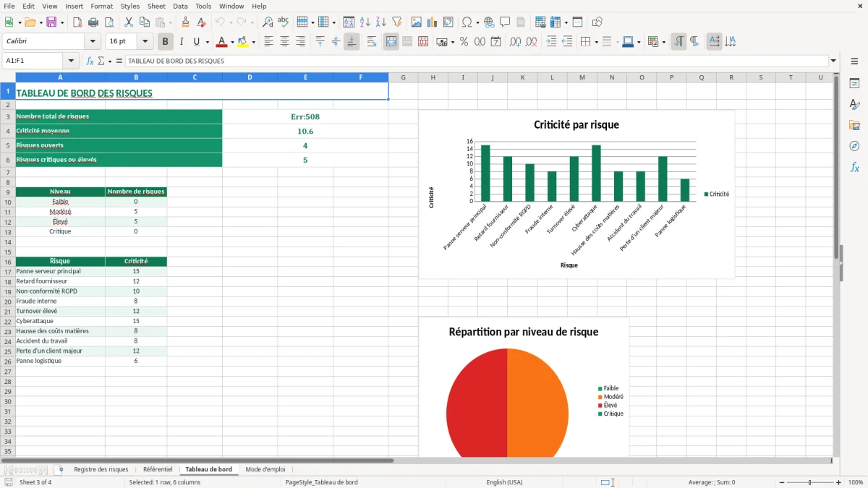Expand the formula bar with arrow
This screenshot has width=868, height=488.
833,61
